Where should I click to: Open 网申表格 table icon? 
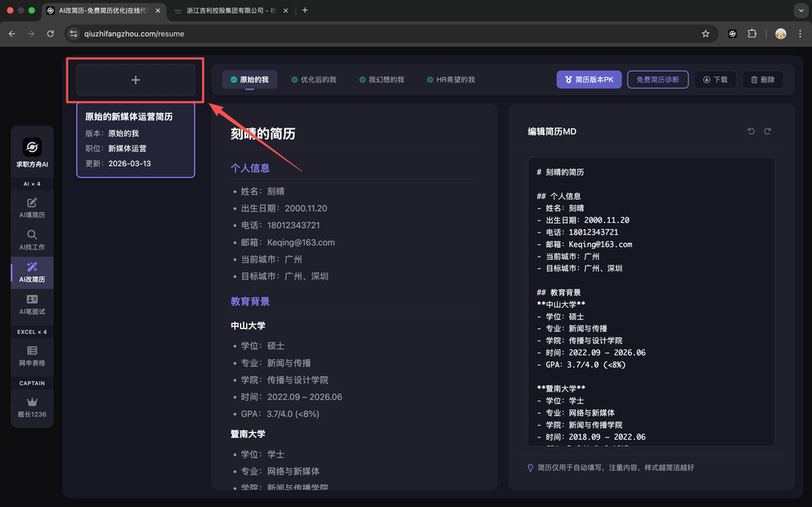coord(32,356)
